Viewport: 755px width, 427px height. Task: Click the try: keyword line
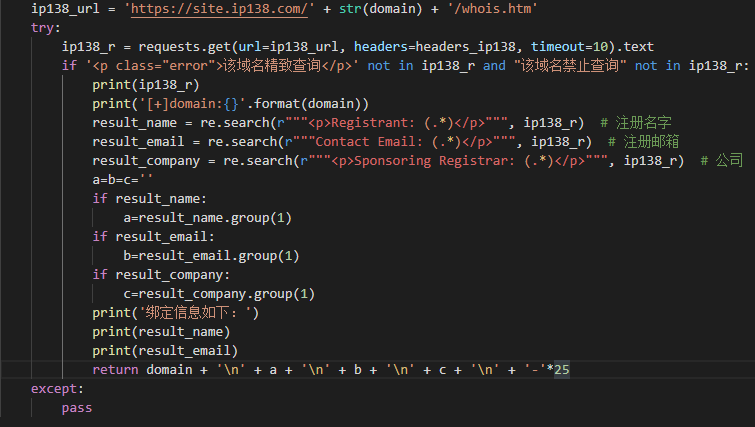[46, 28]
